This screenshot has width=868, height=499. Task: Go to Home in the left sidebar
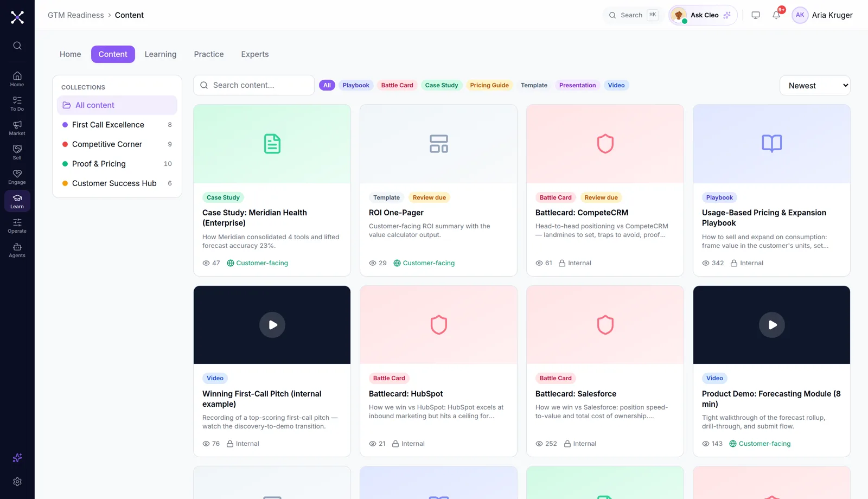coord(17,79)
